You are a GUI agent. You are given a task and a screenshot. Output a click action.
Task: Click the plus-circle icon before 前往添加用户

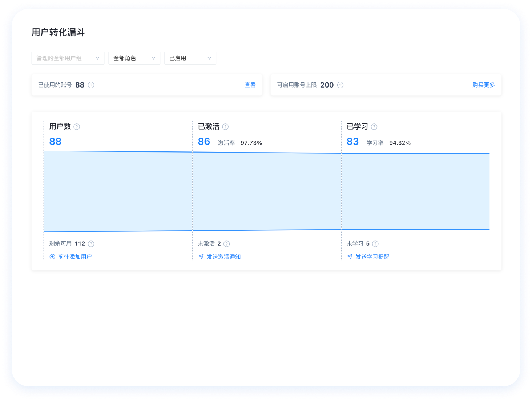pos(52,256)
